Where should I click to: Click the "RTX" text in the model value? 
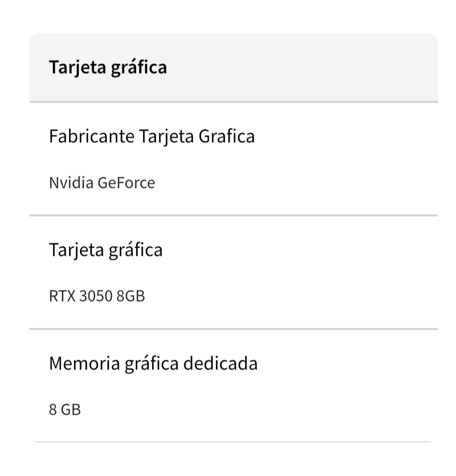point(62,296)
